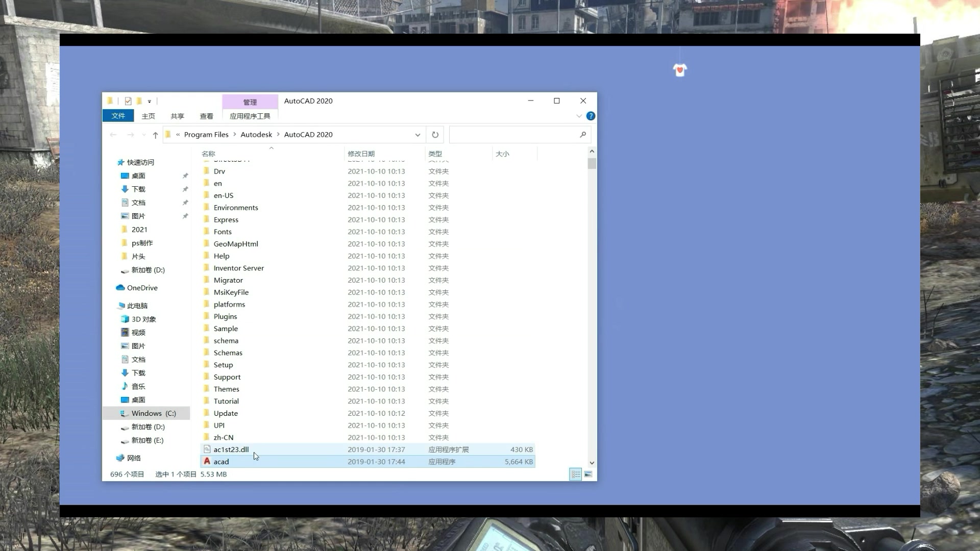Screen dimensions: 980x551
Task: Sort by 类型 column header
Action: (x=458, y=154)
